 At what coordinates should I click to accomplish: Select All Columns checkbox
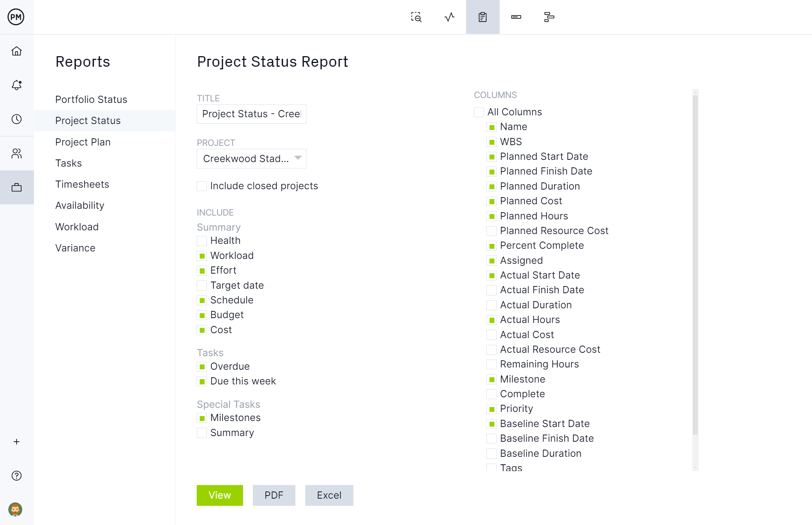tap(478, 112)
